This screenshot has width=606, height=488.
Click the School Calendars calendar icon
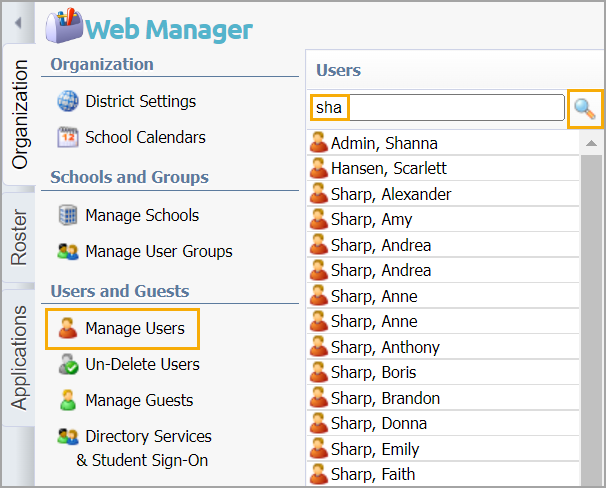(x=68, y=137)
